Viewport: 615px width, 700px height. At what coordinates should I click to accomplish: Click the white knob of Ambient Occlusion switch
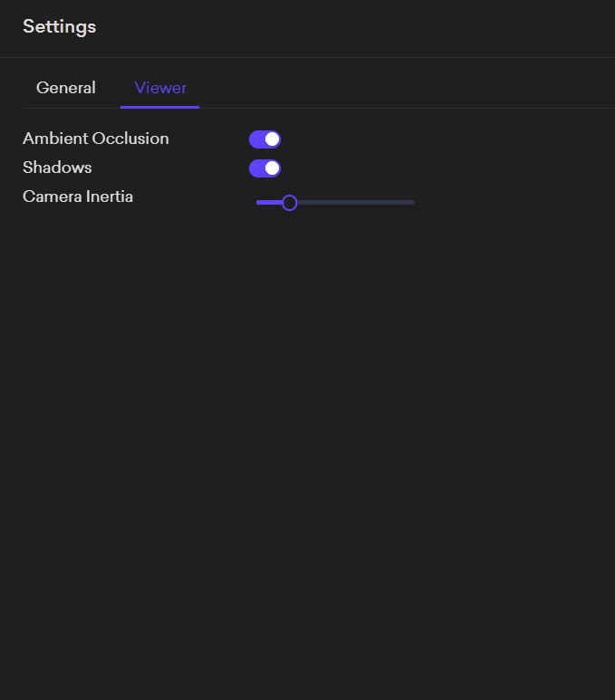[272, 139]
